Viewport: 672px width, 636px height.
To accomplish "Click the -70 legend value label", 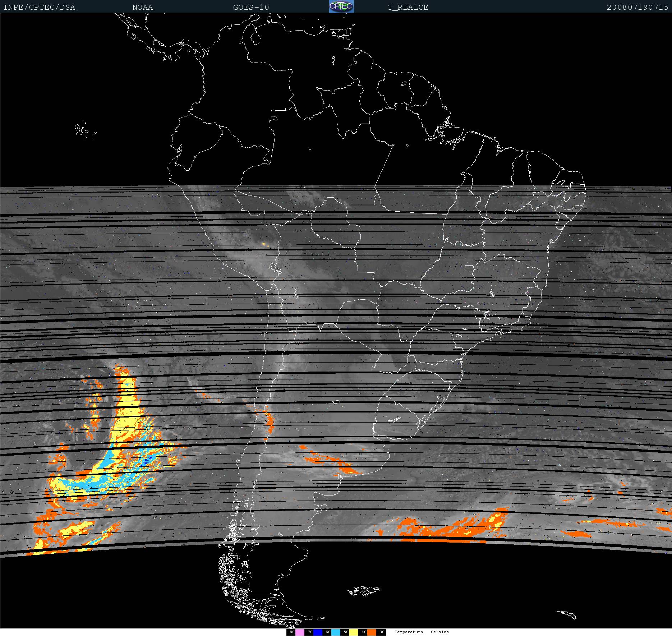I will (x=309, y=632).
